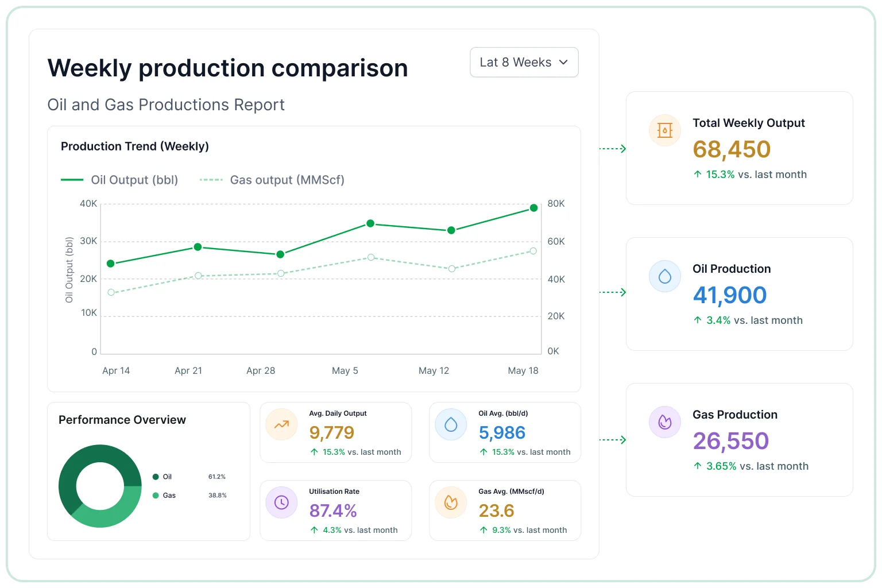Image resolution: width=882 pixels, height=588 pixels.
Task: Click the 40K left axis label
Action: pos(88,203)
